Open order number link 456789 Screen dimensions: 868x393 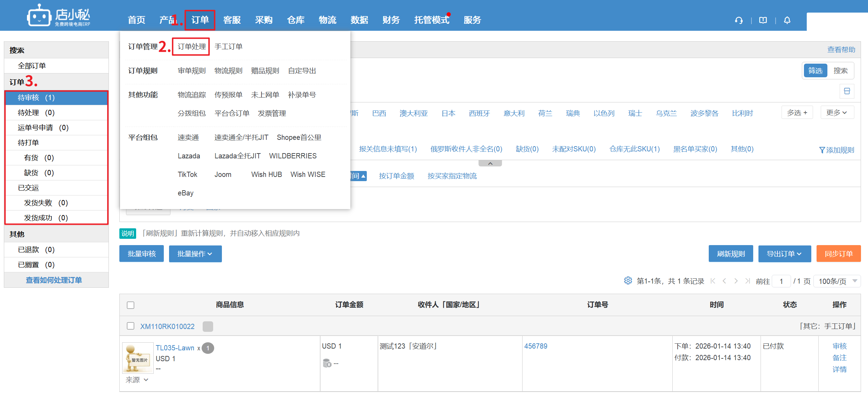(535, 346)
